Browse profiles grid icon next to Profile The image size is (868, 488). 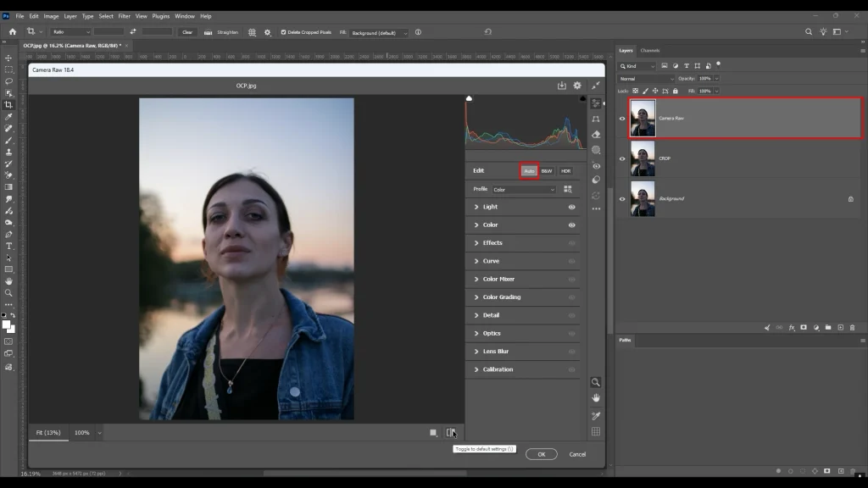tap(568, 189)
